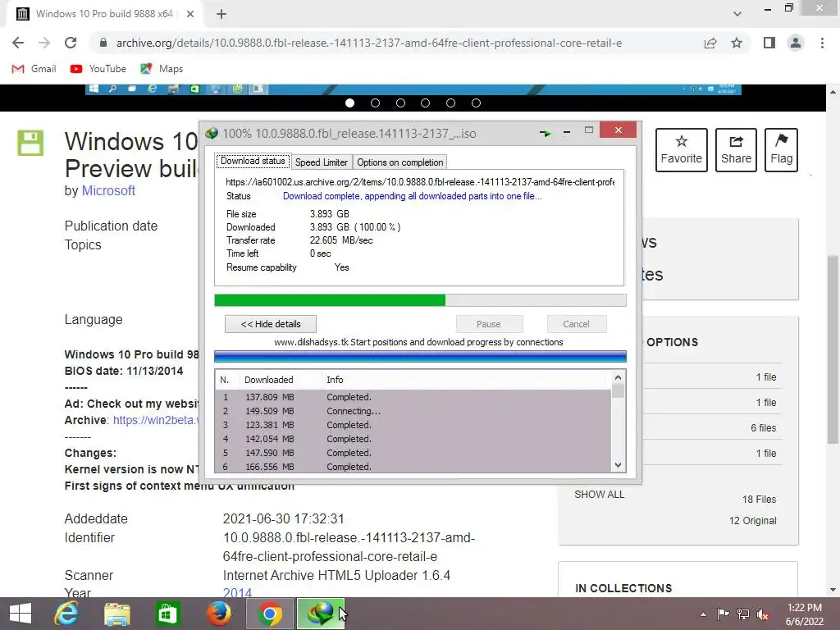Open YouTube bookmark
840x630 pixels.
point(98,69)
